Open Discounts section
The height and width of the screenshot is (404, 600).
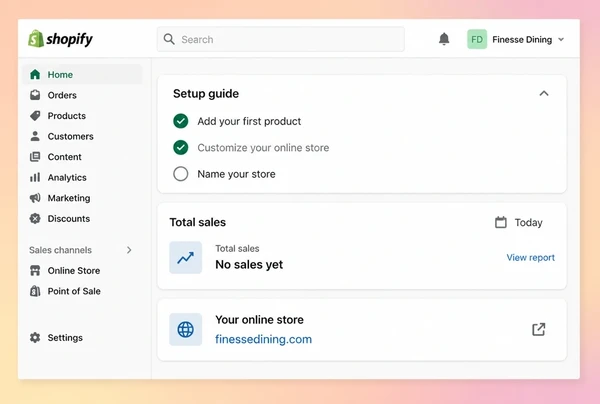tap(82, 218)
